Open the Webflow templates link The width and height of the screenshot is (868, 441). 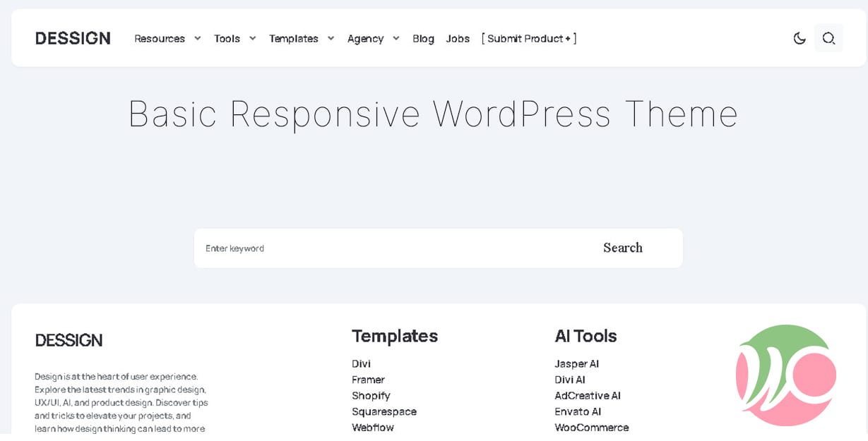point(373,428)
